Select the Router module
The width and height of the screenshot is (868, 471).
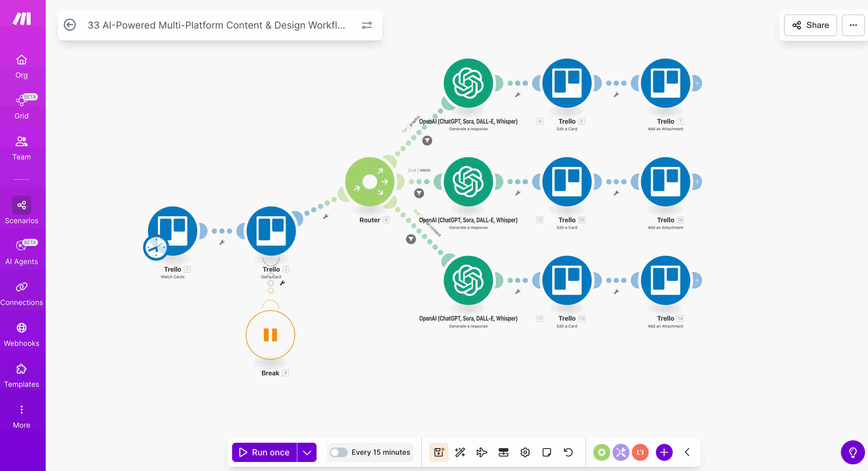pyautogui.click(x=370, y=182)
